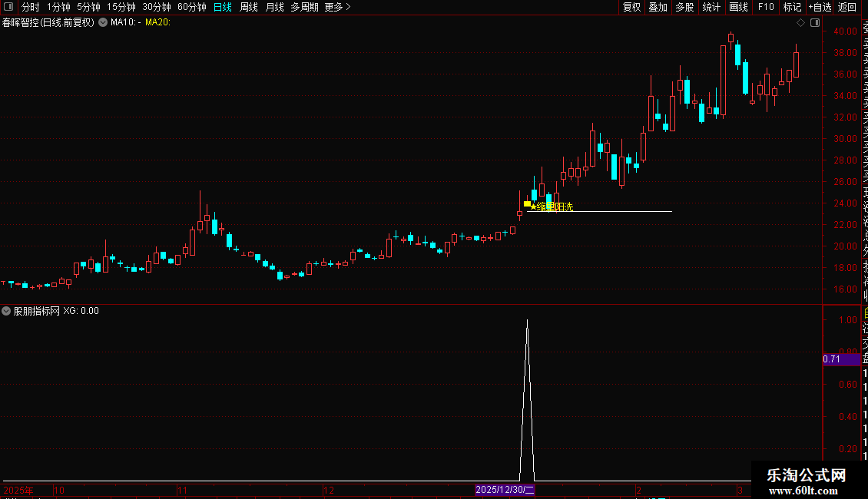Select the 1分钟 period
This screenshot has width=868, height=499.
coord(58,7)
